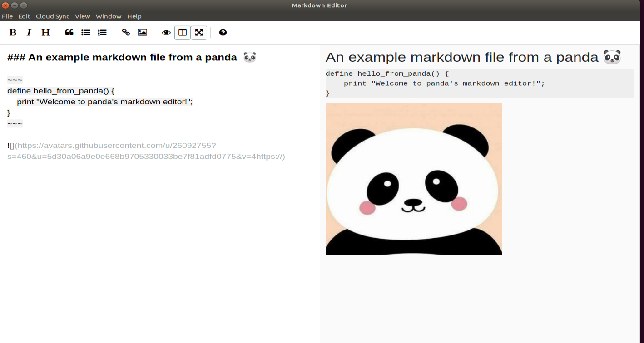Click the rendered heading in preview pane
Viewport: 644px width, 343px height.
[x=473, y=57]
